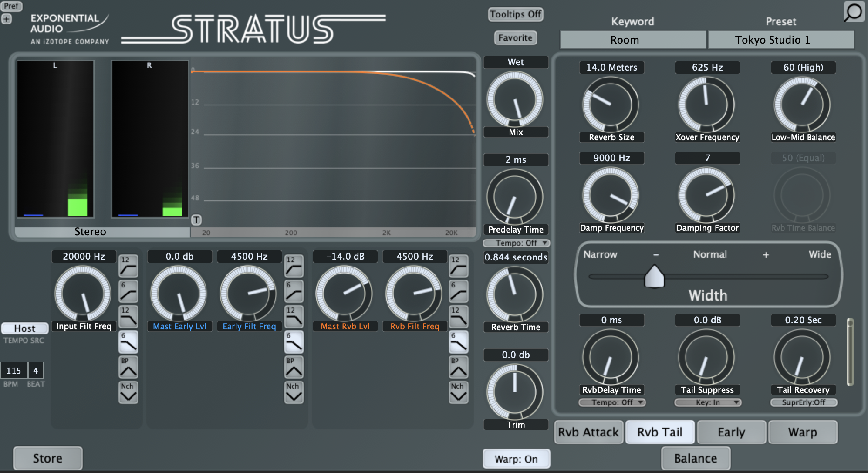The image size is (868, 473).
Task: Open Tempo dropdown under Predelay Time
Action: (516, 243)
